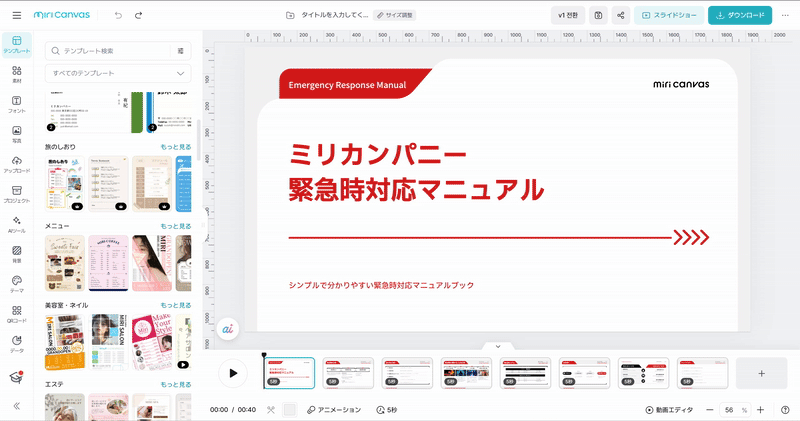Open the help question mark icon
Screen dimensions: 800x421
tap(785, 410)
